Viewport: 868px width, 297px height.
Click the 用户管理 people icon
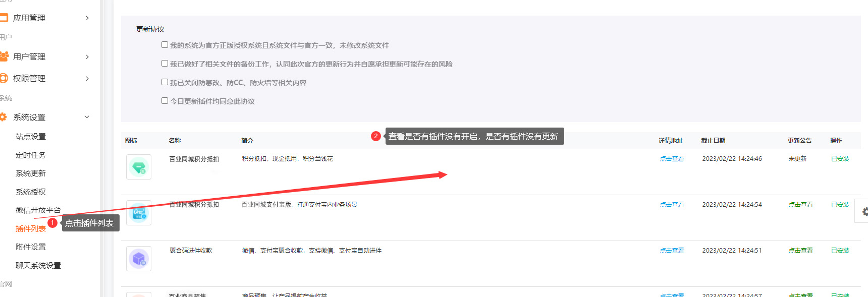[4, 56]
